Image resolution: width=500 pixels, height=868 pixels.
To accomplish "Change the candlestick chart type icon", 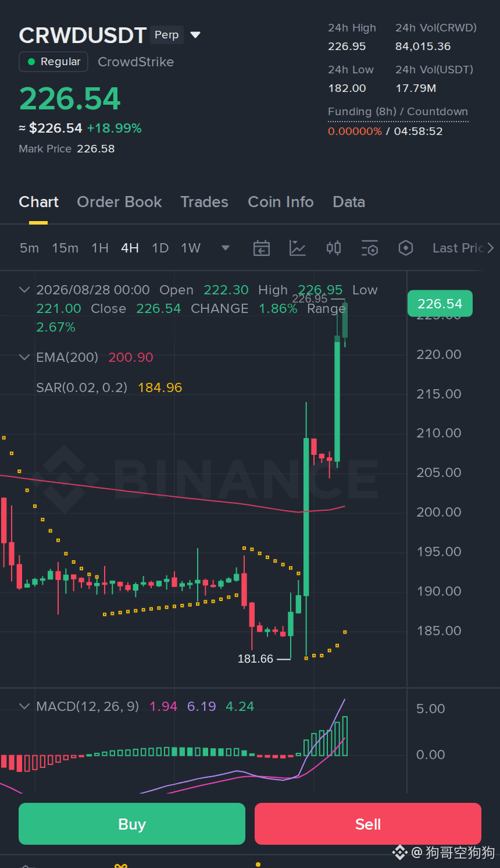I will [x=334, y=248].
